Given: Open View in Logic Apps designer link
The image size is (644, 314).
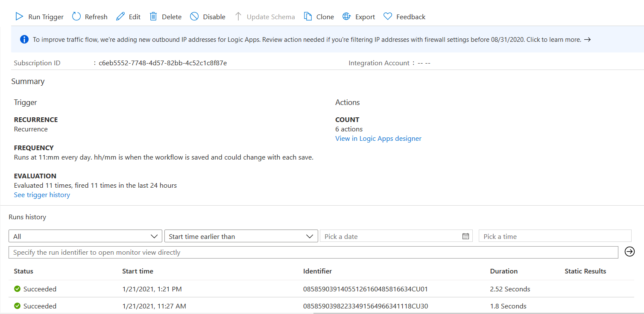Looking at the screenshot, I should coord(378,139).
